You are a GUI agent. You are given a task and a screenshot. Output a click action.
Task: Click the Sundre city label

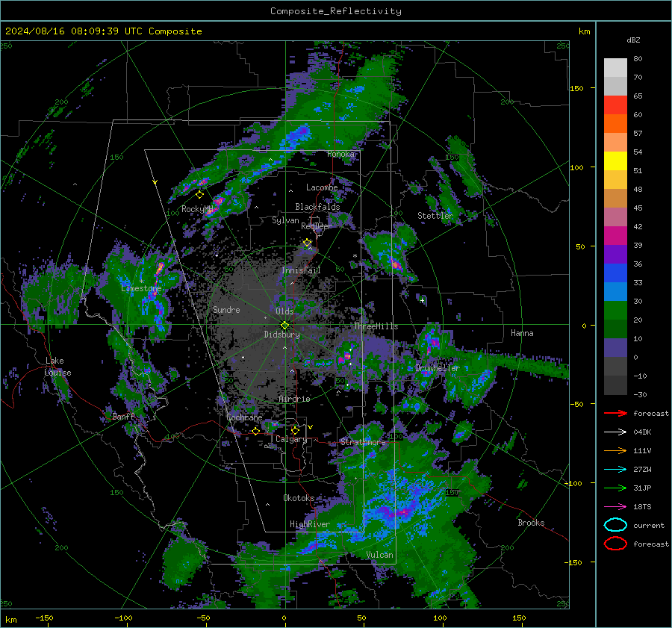pos(226,309)
